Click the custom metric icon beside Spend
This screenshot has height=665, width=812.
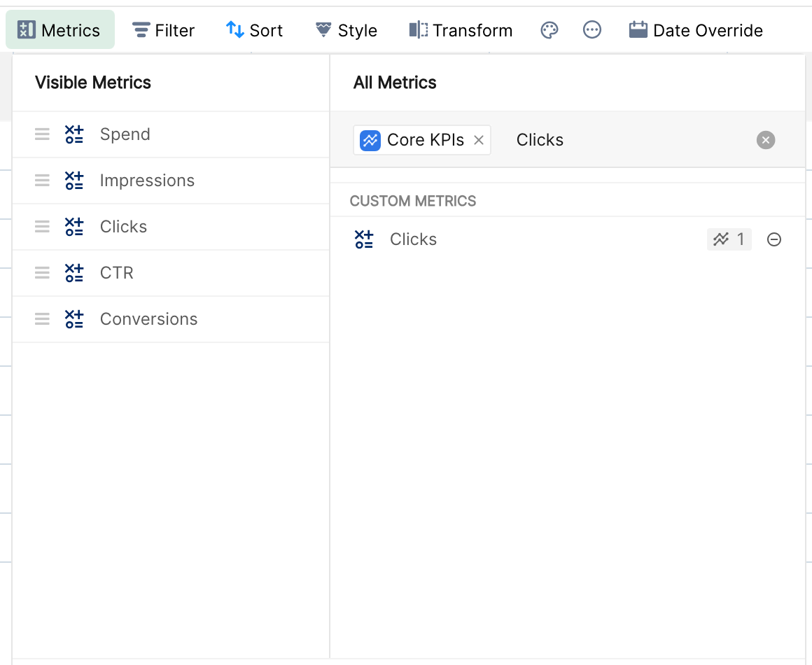pos(74,134)
